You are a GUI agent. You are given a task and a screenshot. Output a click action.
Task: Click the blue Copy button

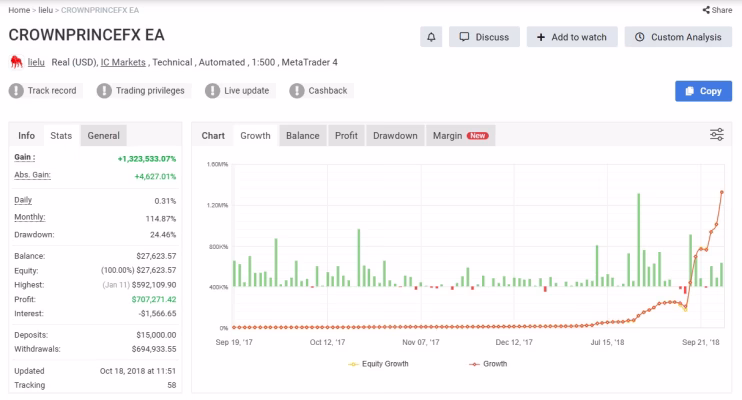coord(703,91)
